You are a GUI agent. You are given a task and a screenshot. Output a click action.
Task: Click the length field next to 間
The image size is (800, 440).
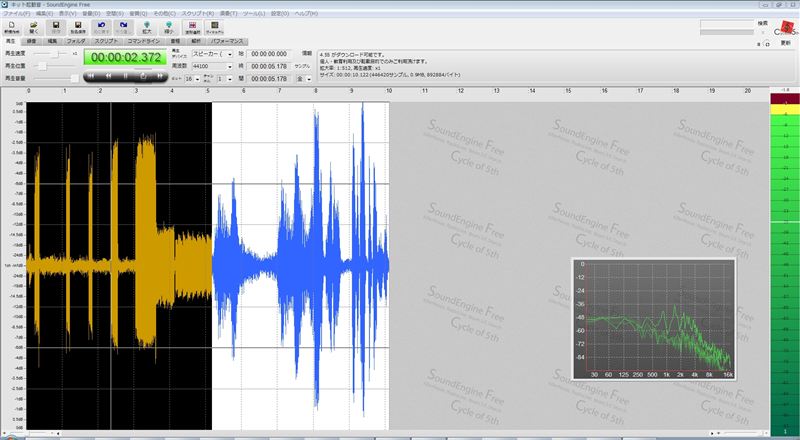coord(269,79)
